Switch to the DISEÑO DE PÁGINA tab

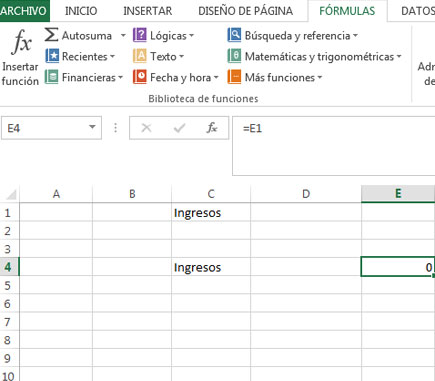pyautogui.click(x=246, y=11)
